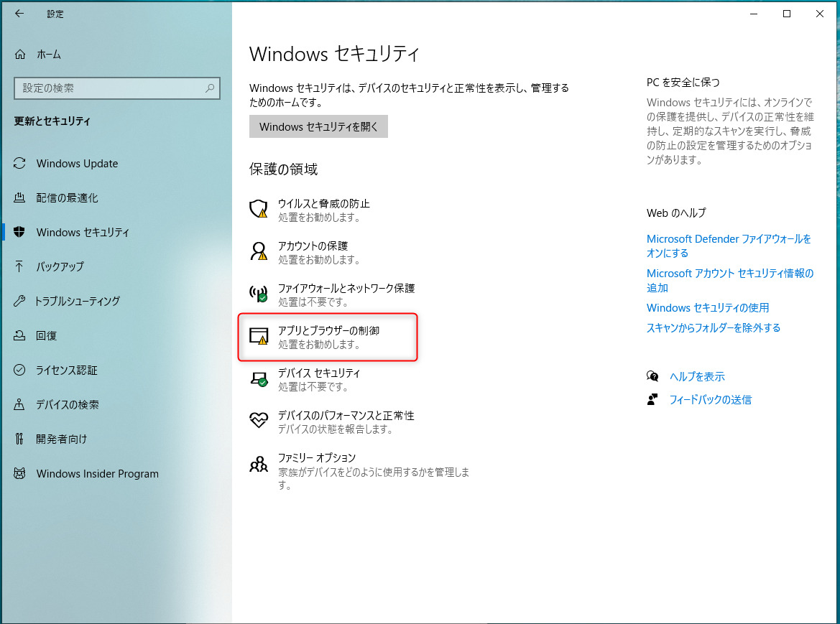Click the 開発者向け tools icon
This screenshot has width=840, height=624.
19,439
